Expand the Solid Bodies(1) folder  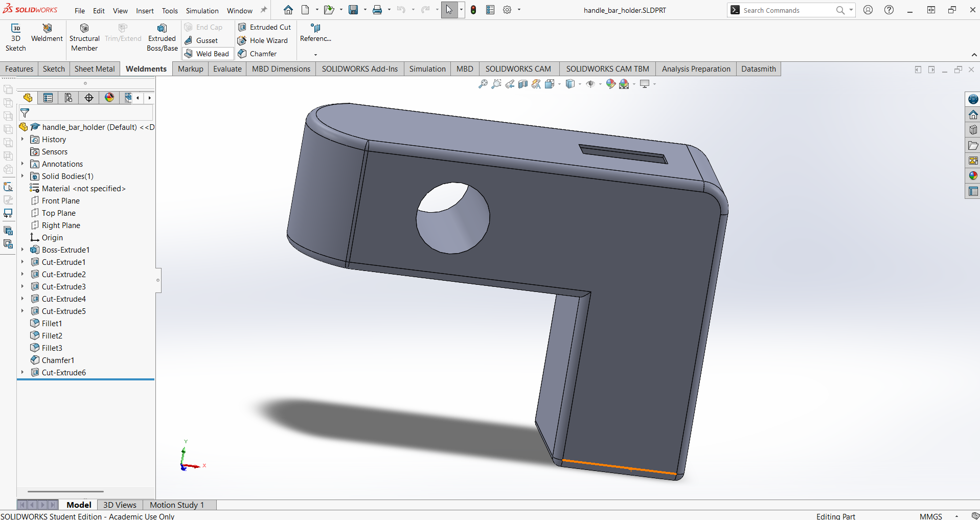[x=22, y=176]
